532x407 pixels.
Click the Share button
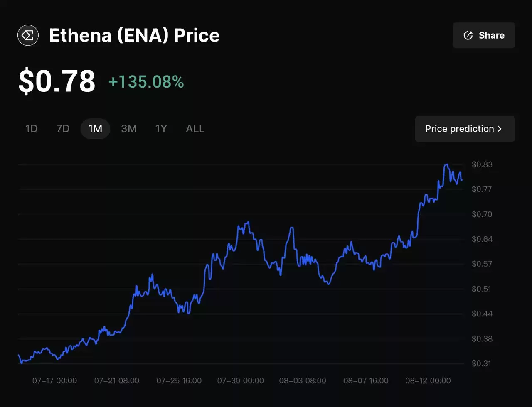coord(484,35)
